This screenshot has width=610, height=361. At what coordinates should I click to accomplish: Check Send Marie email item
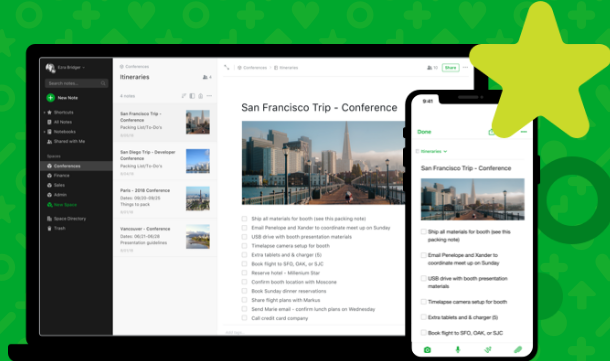(x=244, y=309)
